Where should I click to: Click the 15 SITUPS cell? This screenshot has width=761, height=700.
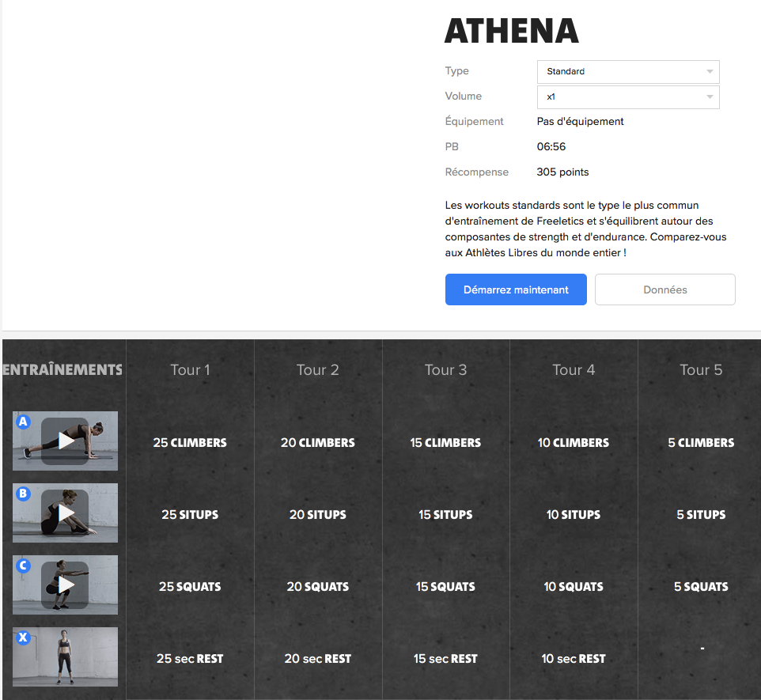[445, 515]
